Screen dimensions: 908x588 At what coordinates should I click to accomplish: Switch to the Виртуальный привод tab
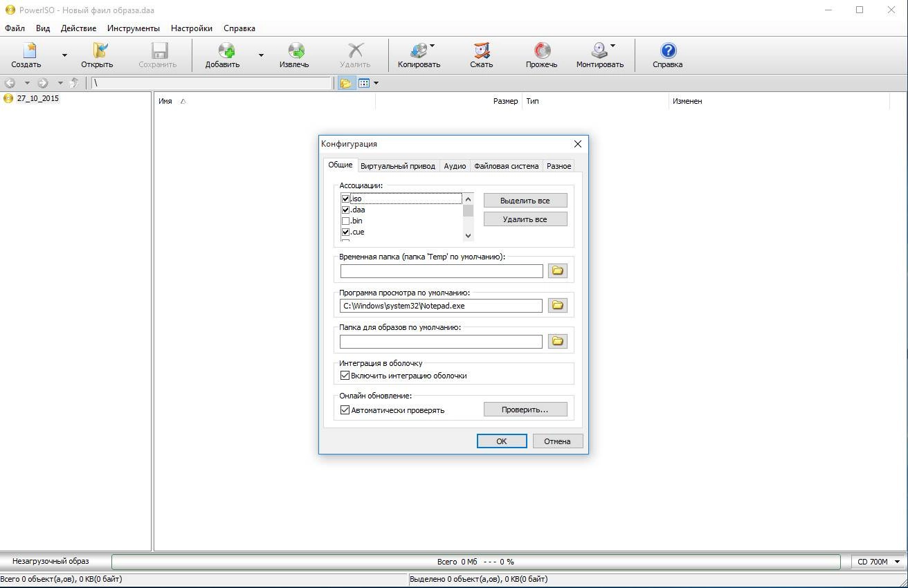tap(398, 166)
